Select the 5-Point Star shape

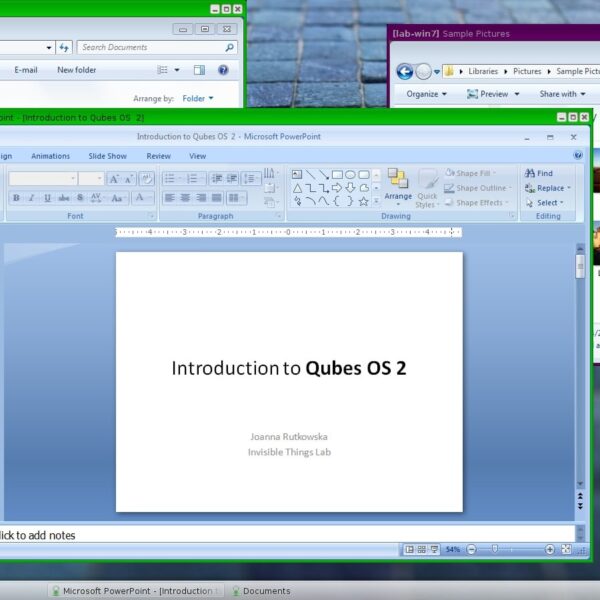click(x=364, y=201)
